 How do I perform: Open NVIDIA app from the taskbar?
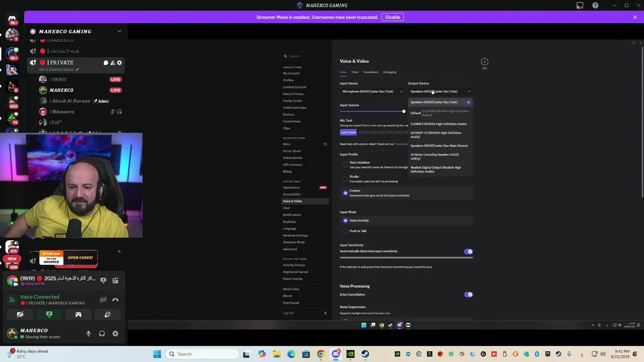[x=350, y=354]
